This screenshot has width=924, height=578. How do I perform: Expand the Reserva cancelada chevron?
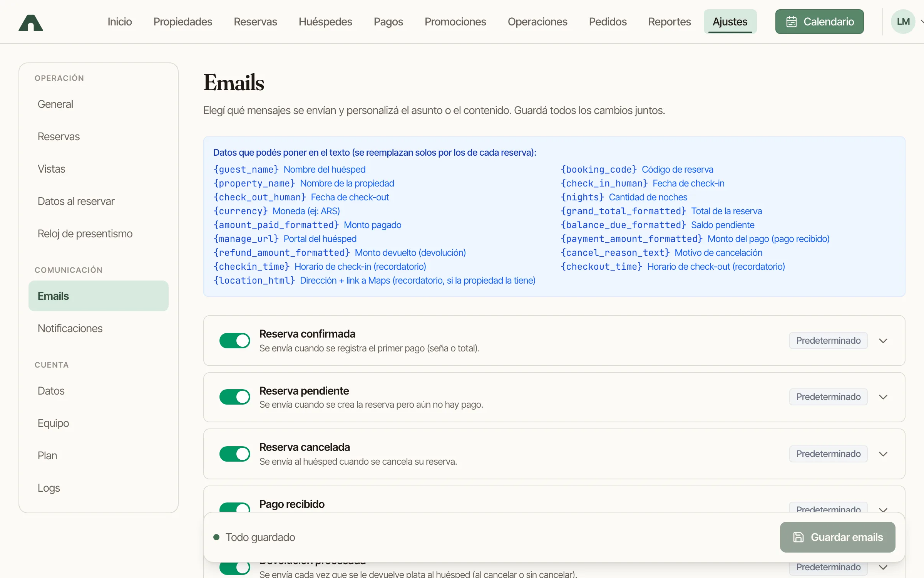pyautogui.click(x=883, y=454)
